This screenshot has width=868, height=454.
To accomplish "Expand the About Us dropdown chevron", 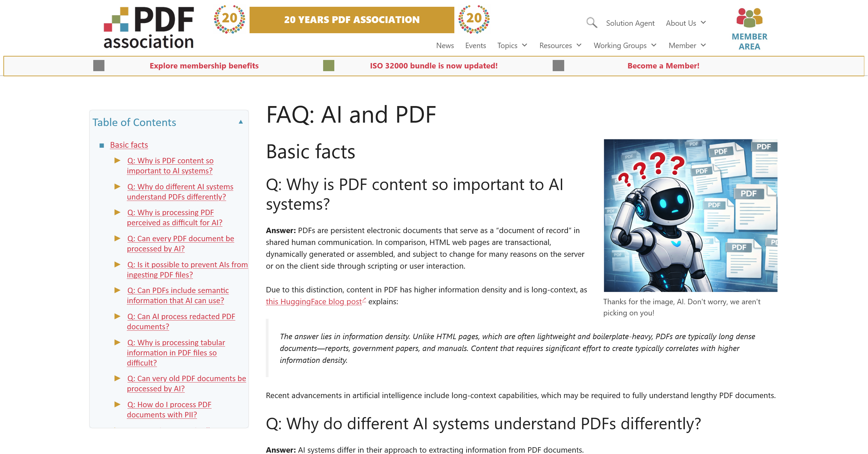I will tap(703, 22).
